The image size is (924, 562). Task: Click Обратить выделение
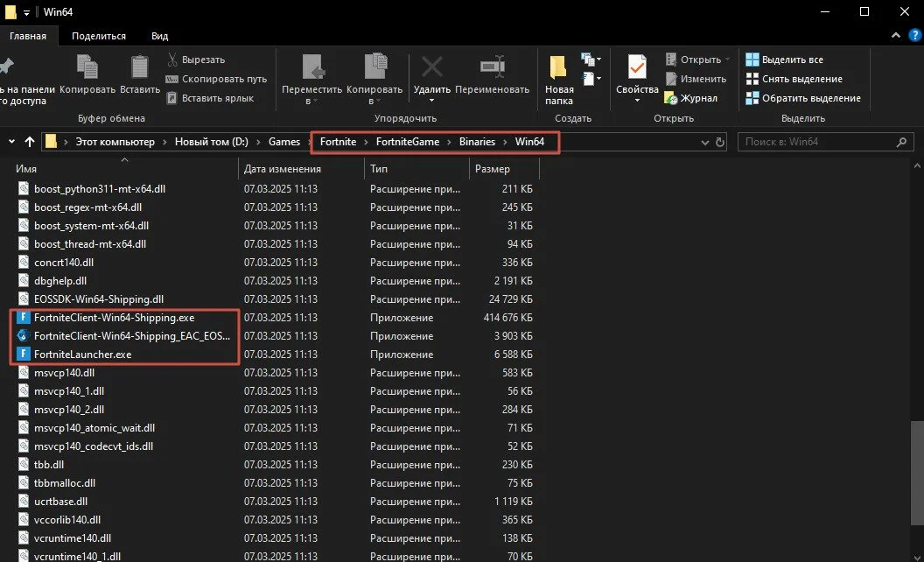click(803, 99)
